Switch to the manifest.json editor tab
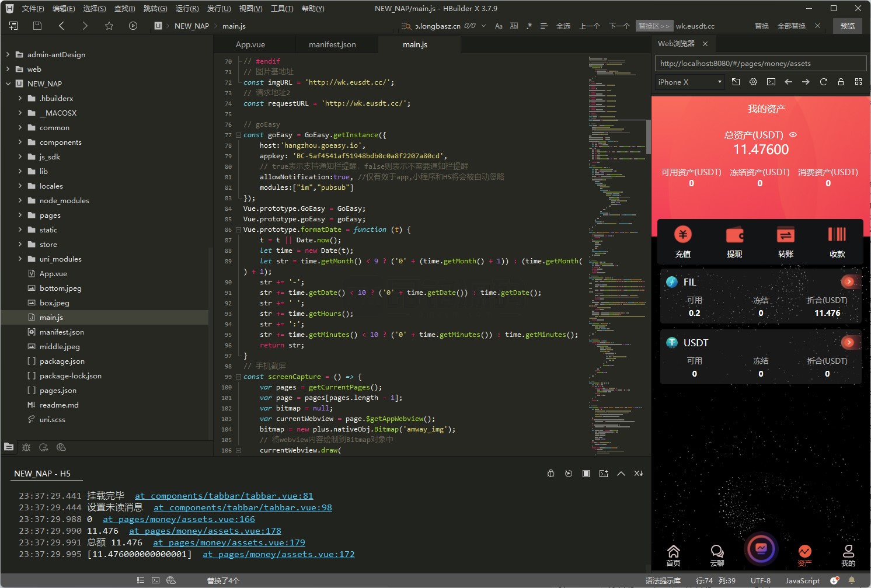871x588 pixels. click(332, 44)
